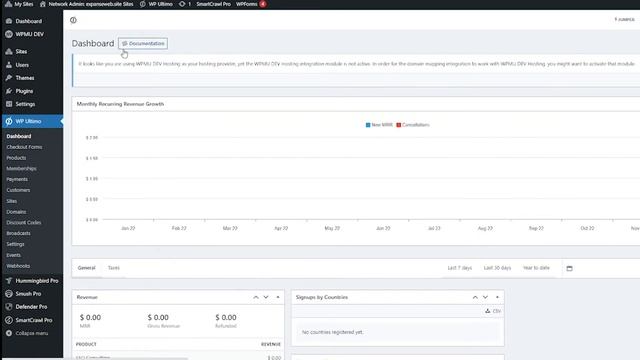The image size is (640, 360).
Task: Switch to the Taxes tab
Action: point(114,268)
